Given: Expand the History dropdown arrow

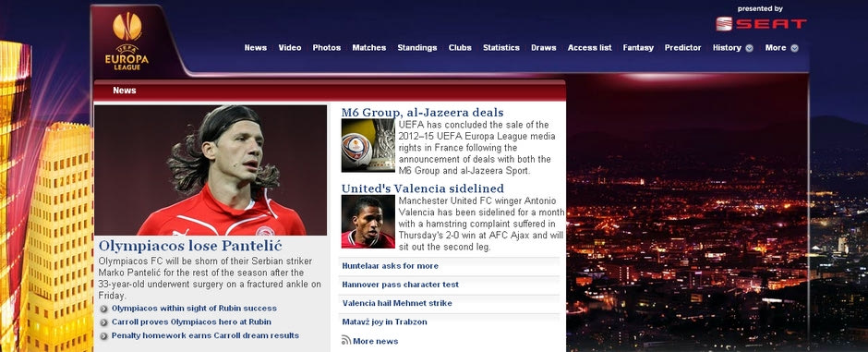Looking at the screenshot, I should tap(749, 48).
